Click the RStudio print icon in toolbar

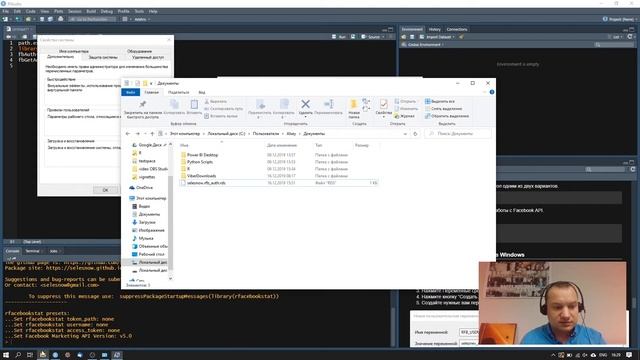(61, 19)
